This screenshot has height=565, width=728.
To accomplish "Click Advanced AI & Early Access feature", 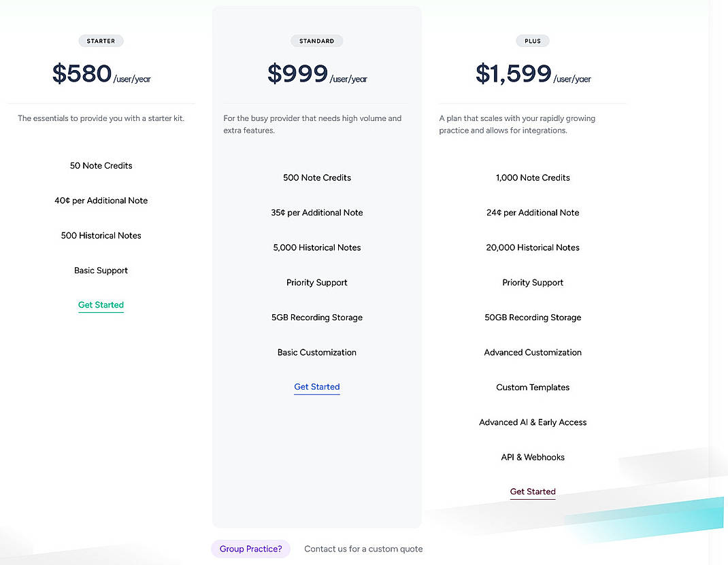I will (x=532, y=422).
